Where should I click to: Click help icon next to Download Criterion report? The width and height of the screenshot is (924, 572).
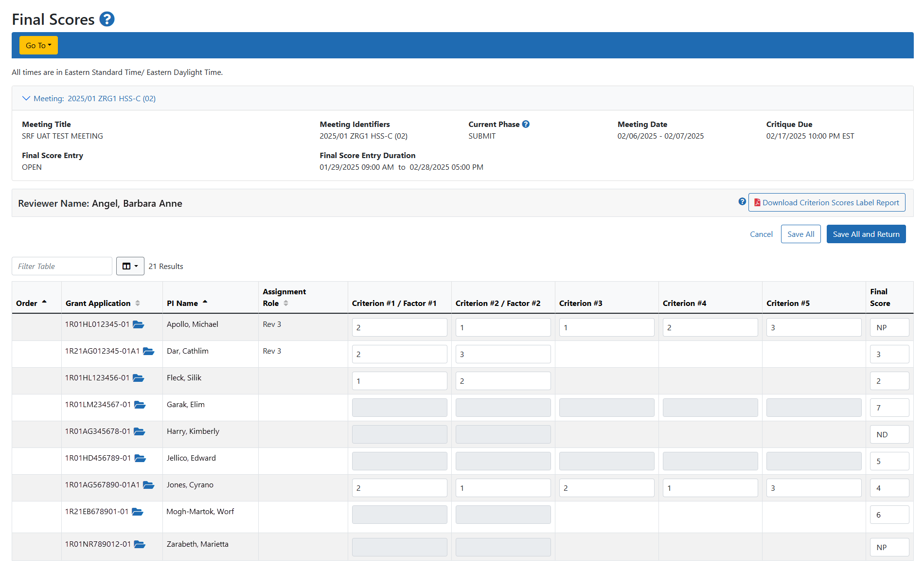742,202
